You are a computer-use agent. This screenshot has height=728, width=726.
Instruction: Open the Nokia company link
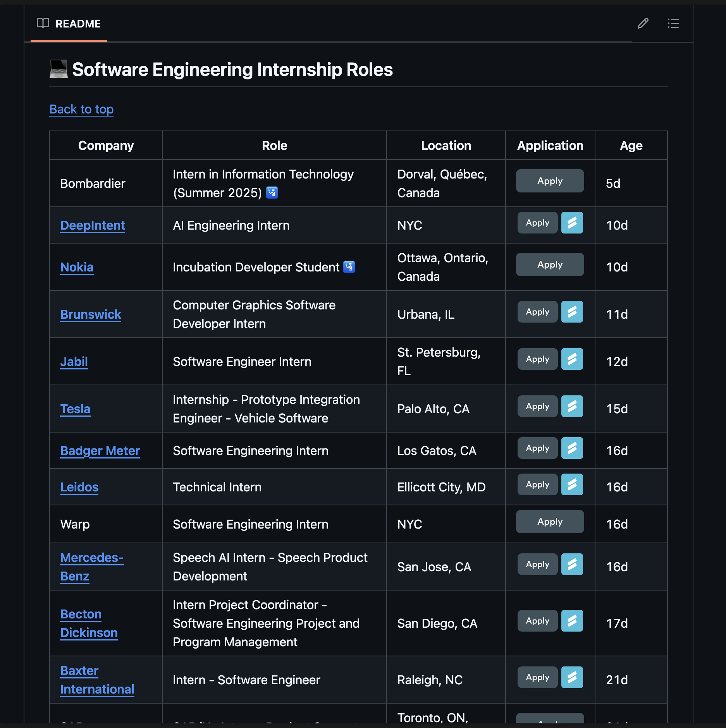(x=77, y=267)
